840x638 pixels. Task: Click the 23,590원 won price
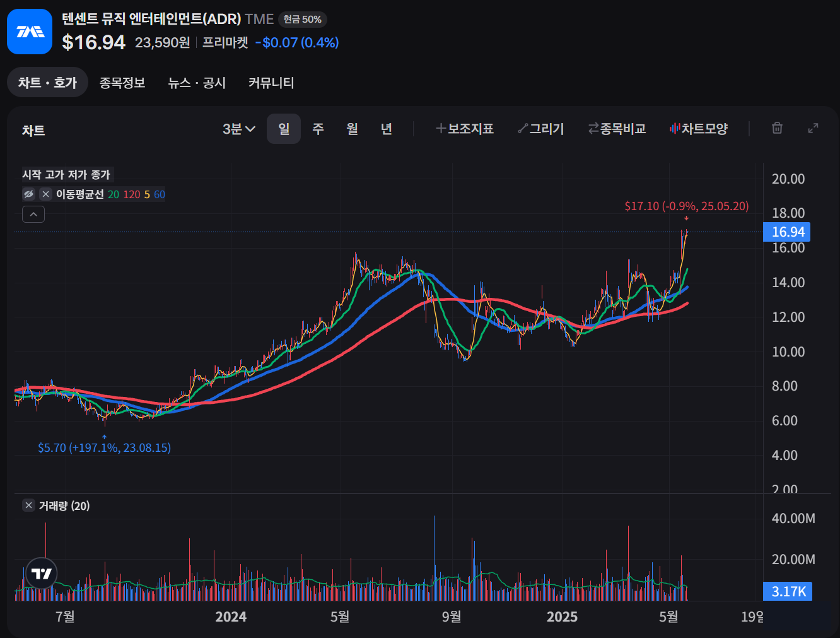pos(162,42)
